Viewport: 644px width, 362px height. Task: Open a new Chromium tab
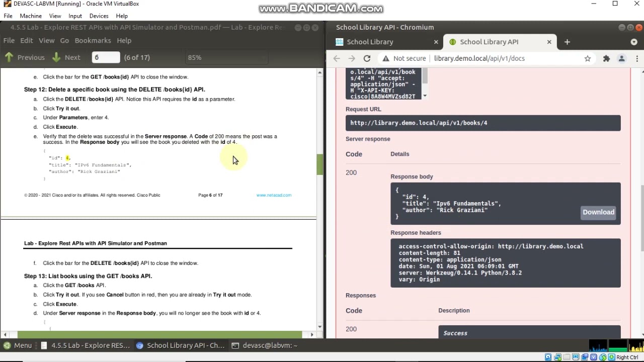click(x=567, y=42)
